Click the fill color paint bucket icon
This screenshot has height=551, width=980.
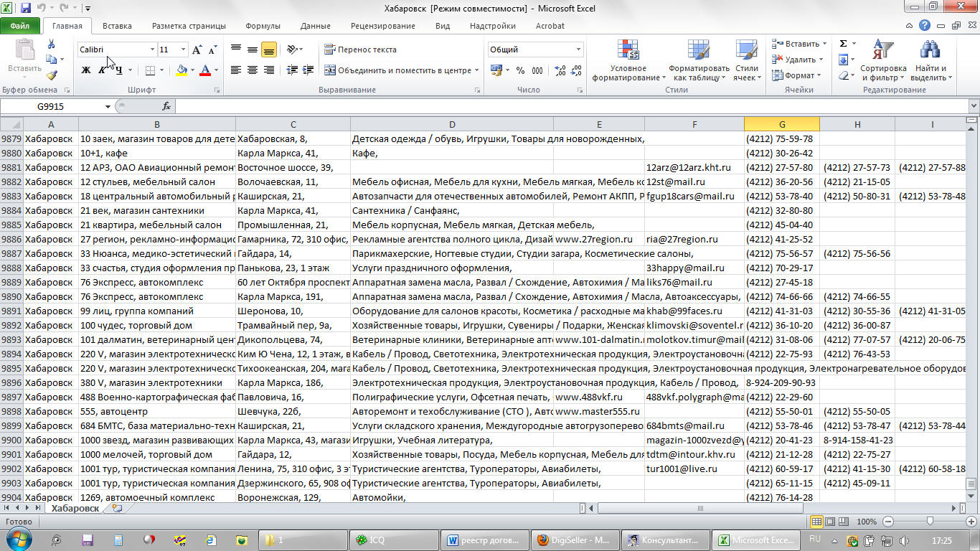182,70
